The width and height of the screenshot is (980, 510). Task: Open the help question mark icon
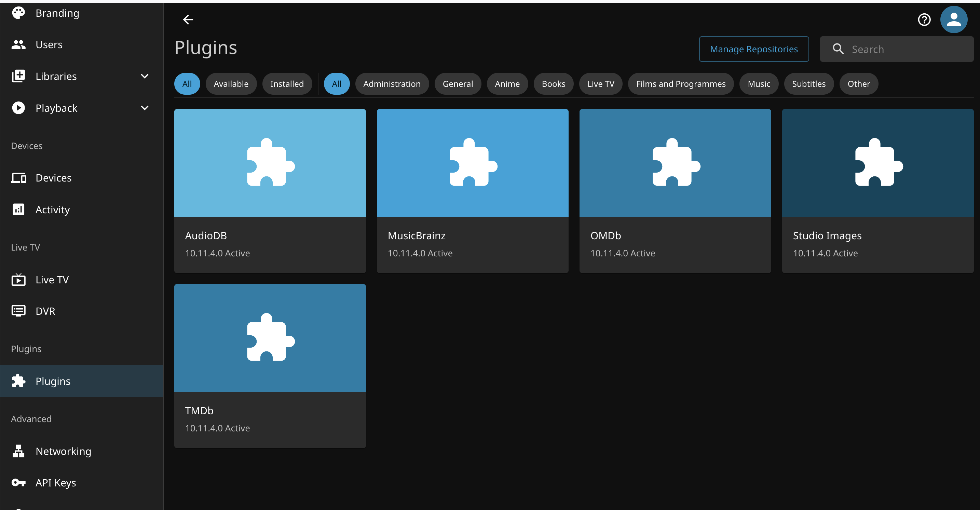click(924, 19)
